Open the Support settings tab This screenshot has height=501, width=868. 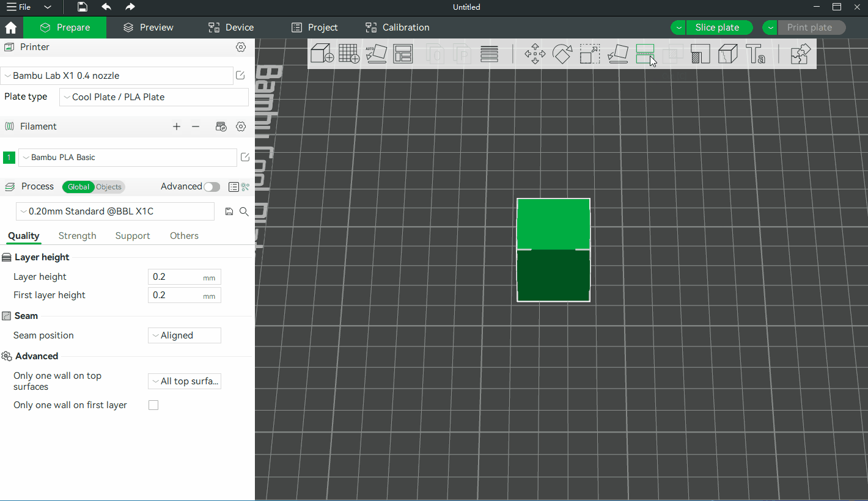(x=133, y=236)
